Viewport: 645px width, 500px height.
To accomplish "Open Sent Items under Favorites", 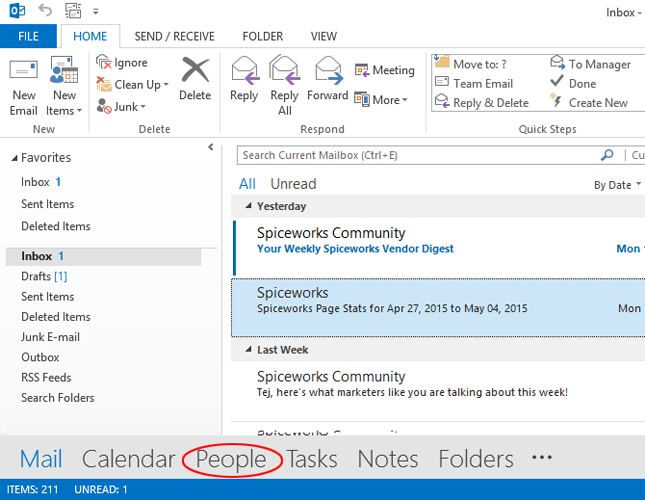I will coord(48,204).
